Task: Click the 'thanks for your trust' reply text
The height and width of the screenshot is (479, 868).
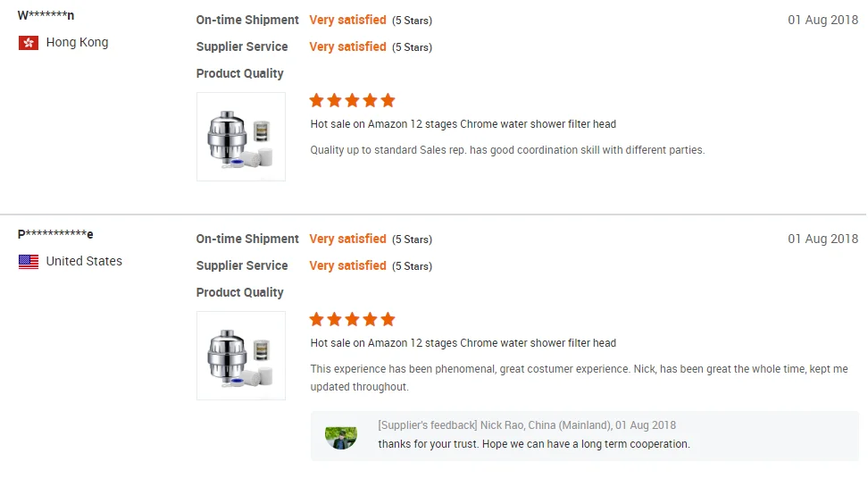Action: click(533, 444)
